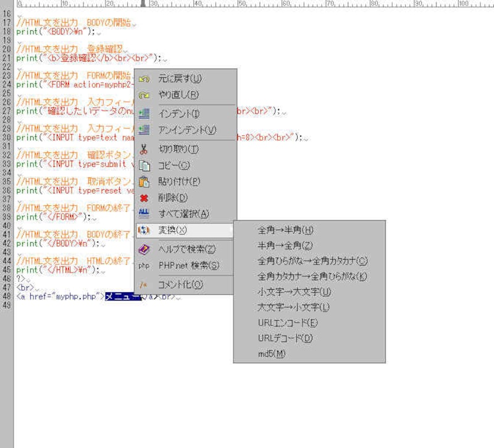Choose アンインデント from context menu
This screenshot has height=448, width=494.
(x=187, y=130)
